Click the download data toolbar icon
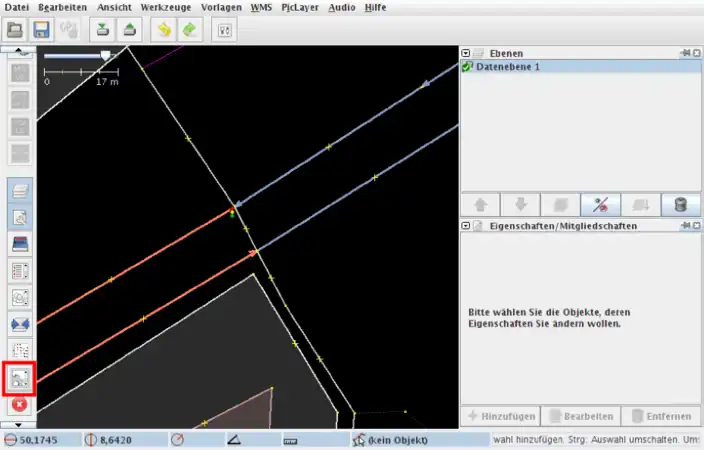The height and width of the screenshot is (450, 704). (103, 30)
